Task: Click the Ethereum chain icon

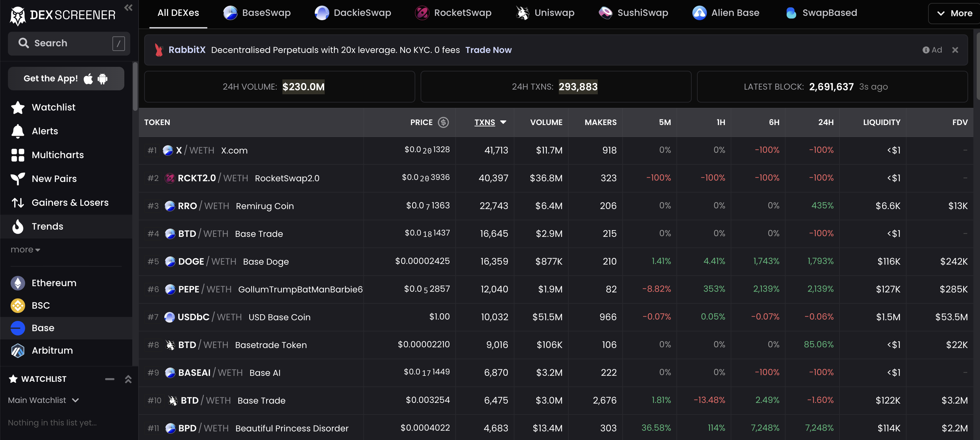Action: coord(18,283)
